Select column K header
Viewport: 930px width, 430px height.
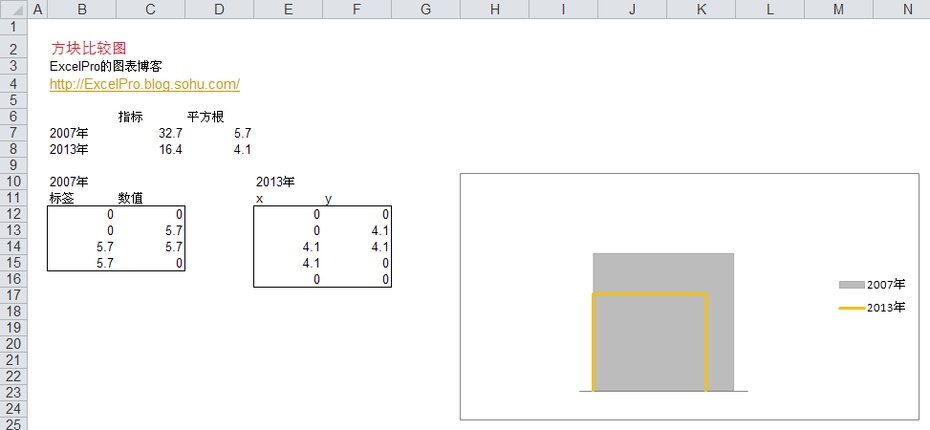700,9
